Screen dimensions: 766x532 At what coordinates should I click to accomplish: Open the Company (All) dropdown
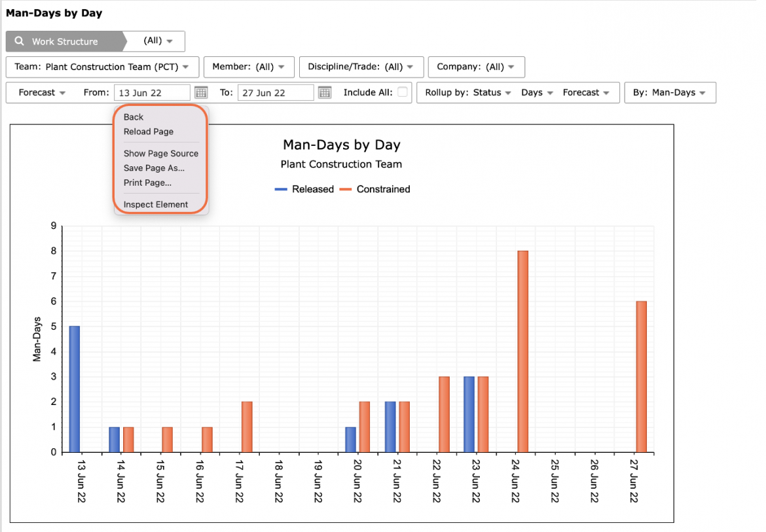click(477, 67)
